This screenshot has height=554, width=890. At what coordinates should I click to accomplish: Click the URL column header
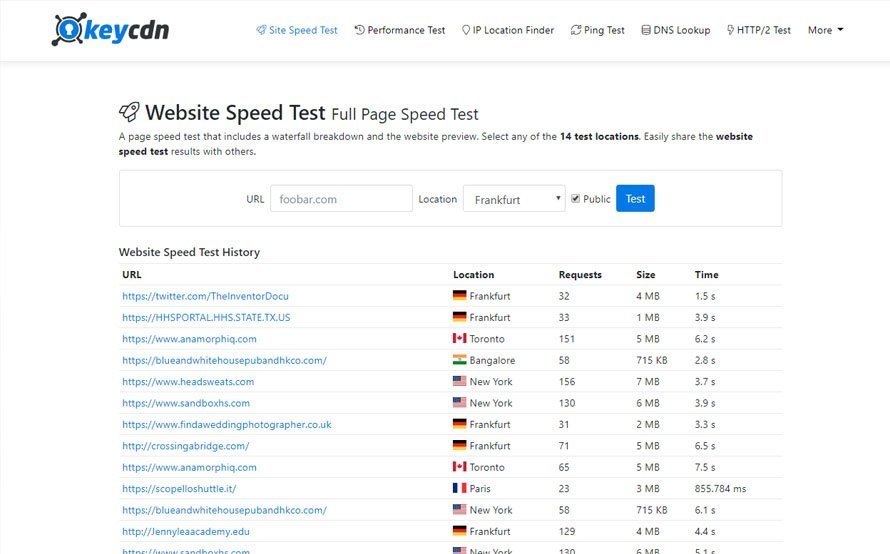click(132, 274)
